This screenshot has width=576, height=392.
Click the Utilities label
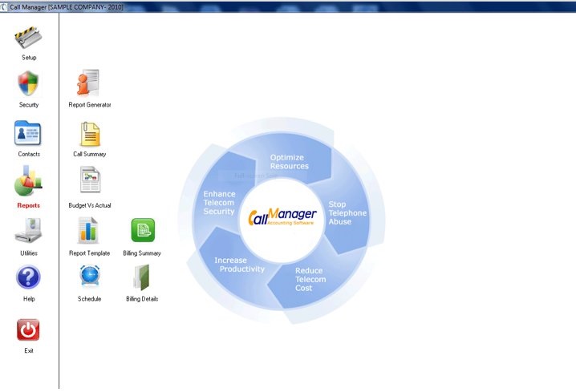(29, 253)
